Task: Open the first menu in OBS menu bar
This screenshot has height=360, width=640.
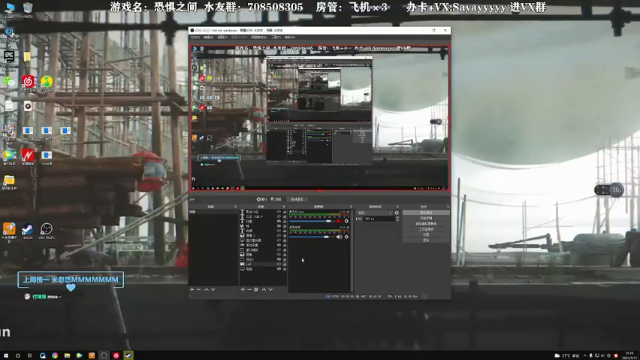Action: [196, 37]
